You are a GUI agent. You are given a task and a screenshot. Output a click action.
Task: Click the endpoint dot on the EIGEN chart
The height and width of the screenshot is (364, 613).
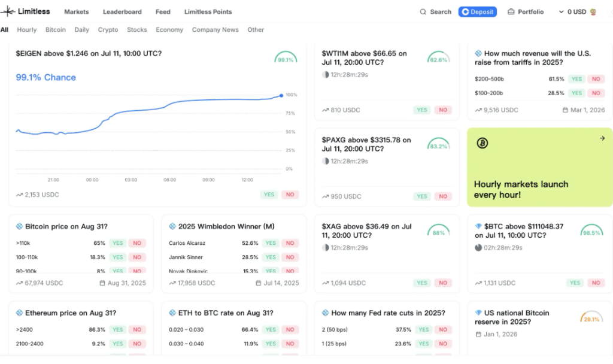coord(281,95)
